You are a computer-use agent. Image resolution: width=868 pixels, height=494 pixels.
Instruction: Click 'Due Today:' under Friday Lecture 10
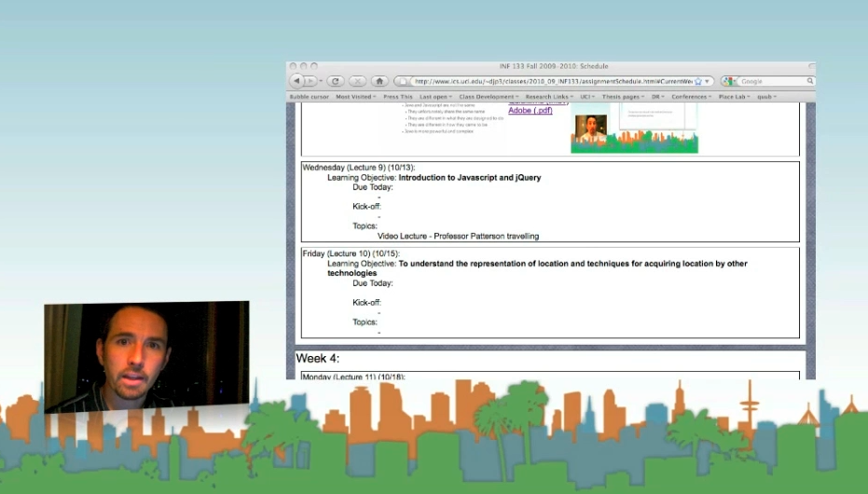coord(373,282)
